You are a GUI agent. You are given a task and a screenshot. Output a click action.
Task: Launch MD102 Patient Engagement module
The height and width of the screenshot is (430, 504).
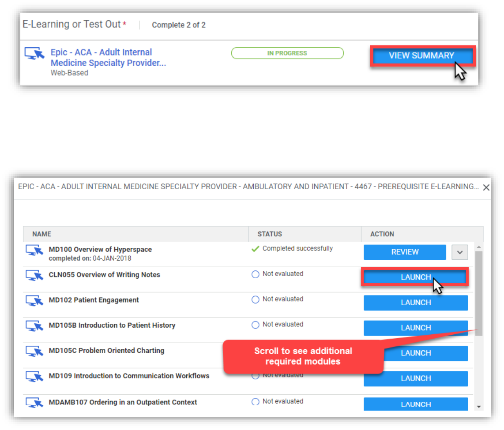pyautogui.click(x=416, y=303)
